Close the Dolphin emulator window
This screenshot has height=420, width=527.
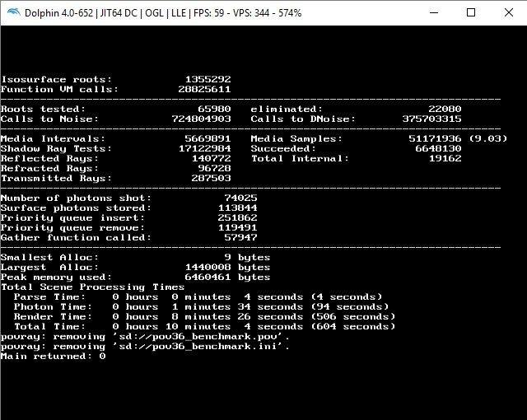click(508, 12)
